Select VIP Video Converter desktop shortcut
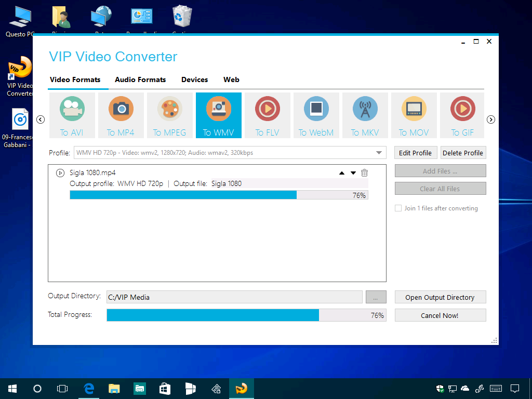 coord(19,77)
